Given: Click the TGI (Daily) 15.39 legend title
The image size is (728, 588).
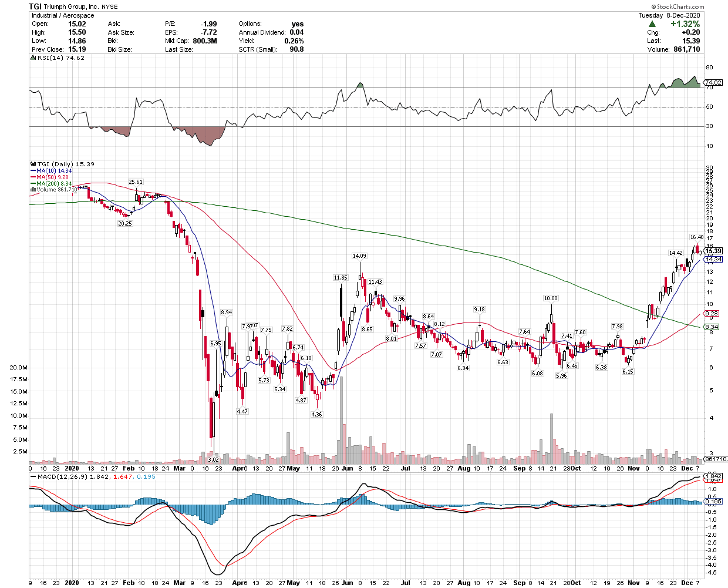Looking at the screenshot, I should tap(66, 164).
